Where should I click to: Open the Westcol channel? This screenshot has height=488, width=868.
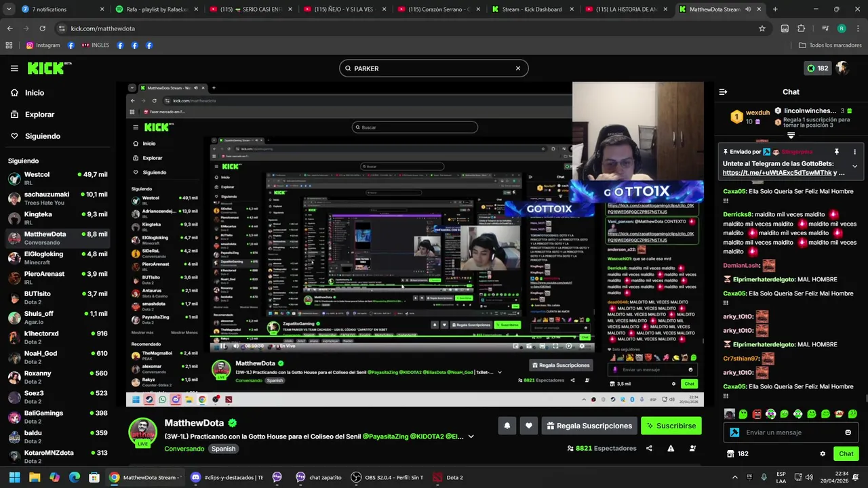[x=58, y=178]
